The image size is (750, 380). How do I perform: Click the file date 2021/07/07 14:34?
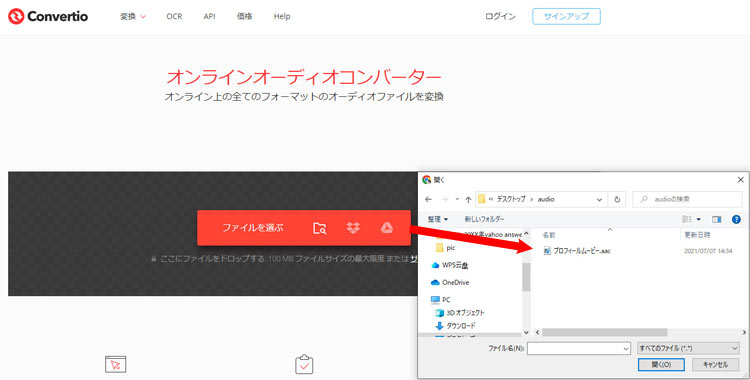pos(708,251)
